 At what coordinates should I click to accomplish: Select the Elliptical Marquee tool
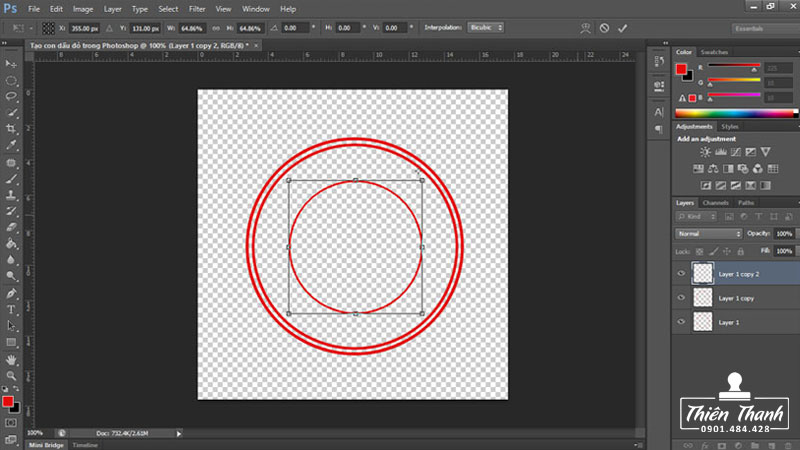tap(11, 81)
